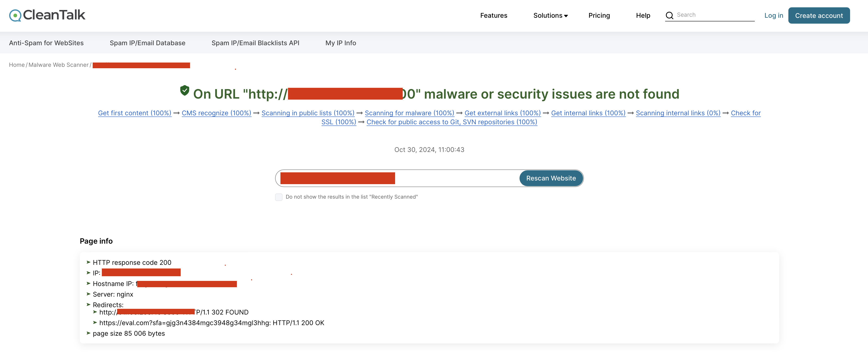
Task: Enable the "Do not show the results" checkbox
Action: click(279, 197)
